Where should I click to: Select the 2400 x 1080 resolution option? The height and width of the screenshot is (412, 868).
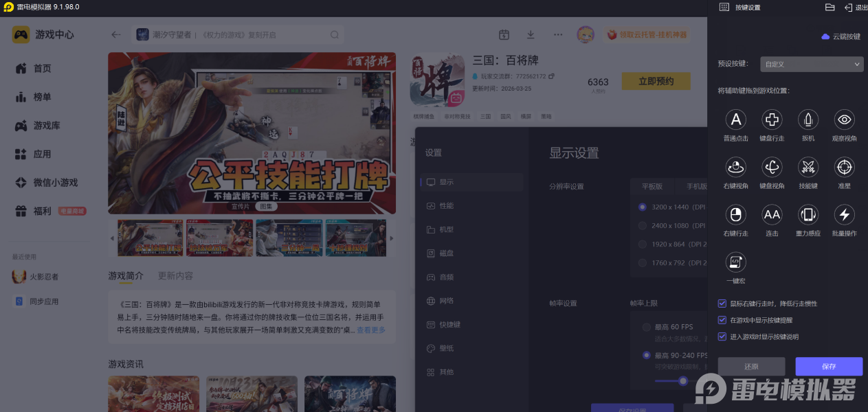click(643, 225)
